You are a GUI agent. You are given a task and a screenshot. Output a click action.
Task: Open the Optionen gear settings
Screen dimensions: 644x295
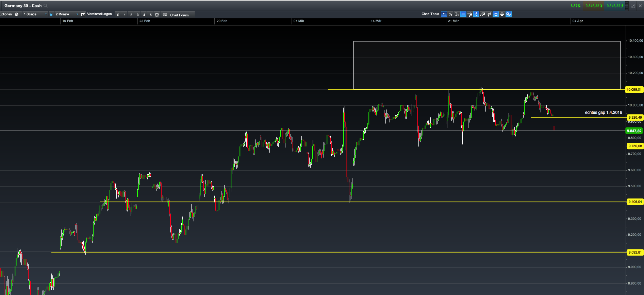click(17, 14)
